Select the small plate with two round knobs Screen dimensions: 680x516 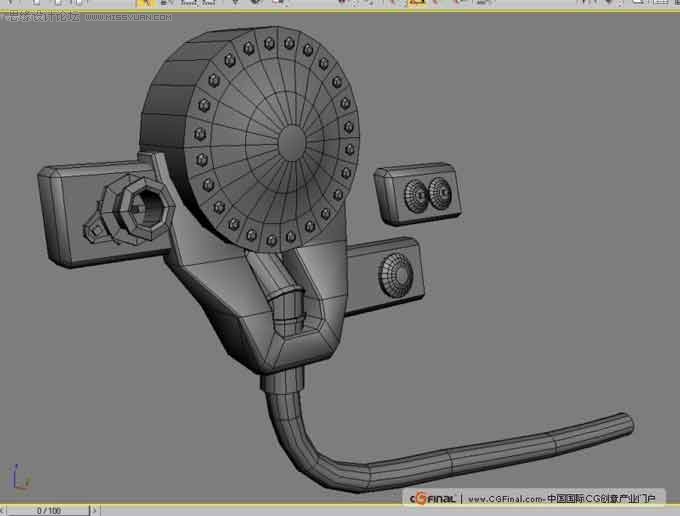point(417,193)
